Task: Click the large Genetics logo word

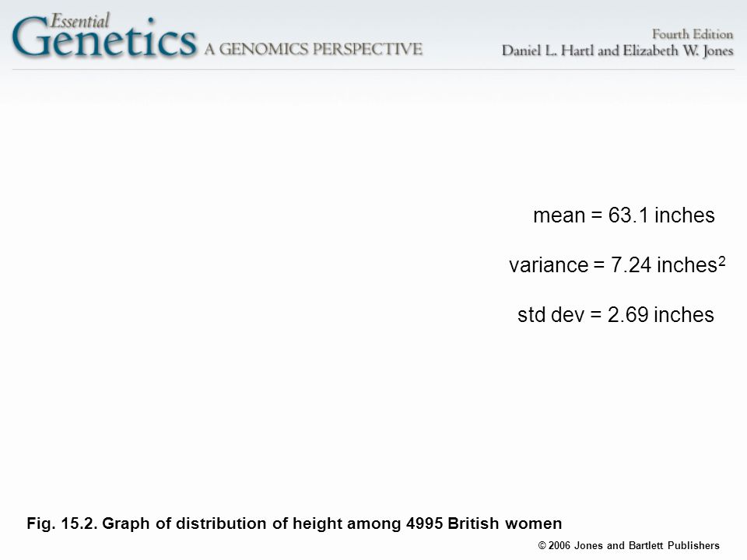Action: click(x=103, y=37)
